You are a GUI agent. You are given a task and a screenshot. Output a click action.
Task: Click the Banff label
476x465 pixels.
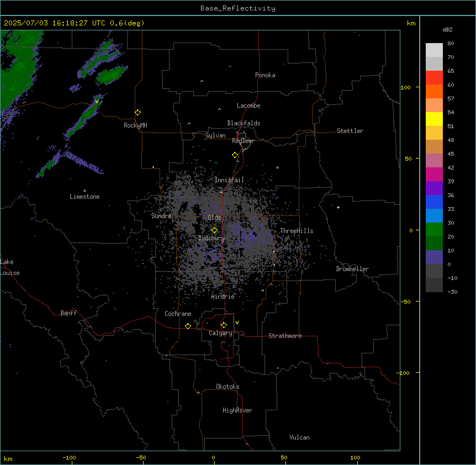pos(68,313)
